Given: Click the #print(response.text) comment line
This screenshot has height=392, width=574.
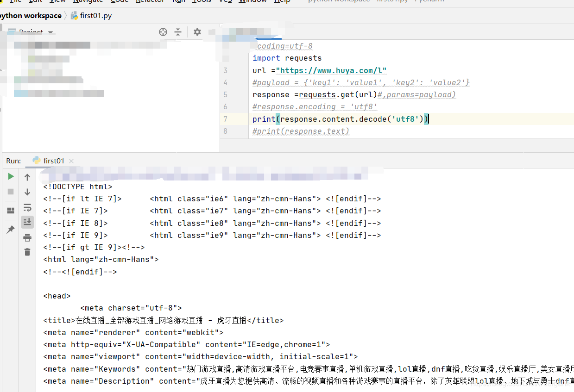Looking at the screenshot, I should [x=301, y=131].
